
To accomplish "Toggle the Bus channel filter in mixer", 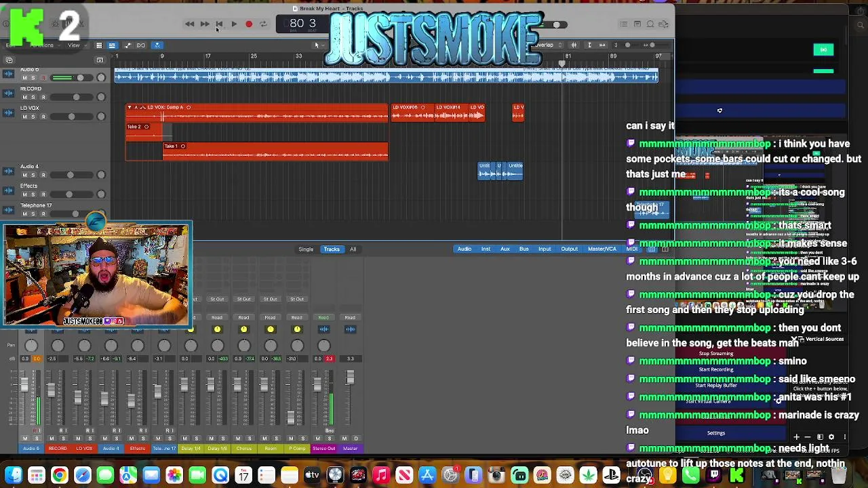I will click(x=524, y=249).
